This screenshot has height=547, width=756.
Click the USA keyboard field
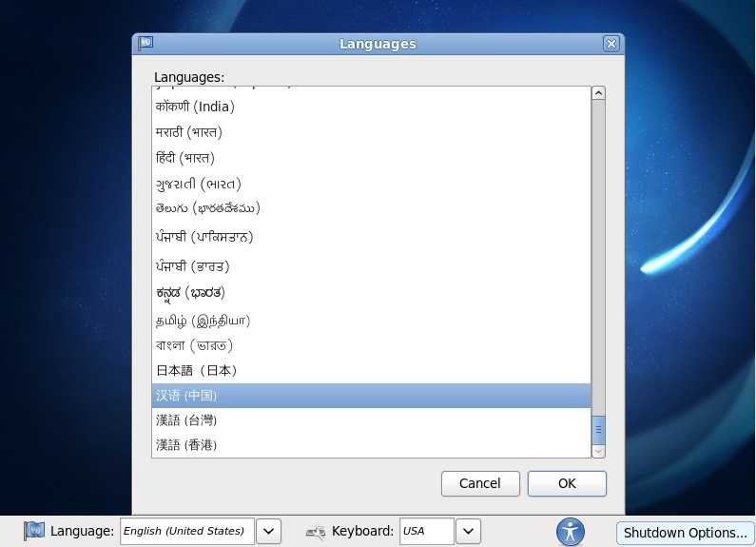[427, 531]
